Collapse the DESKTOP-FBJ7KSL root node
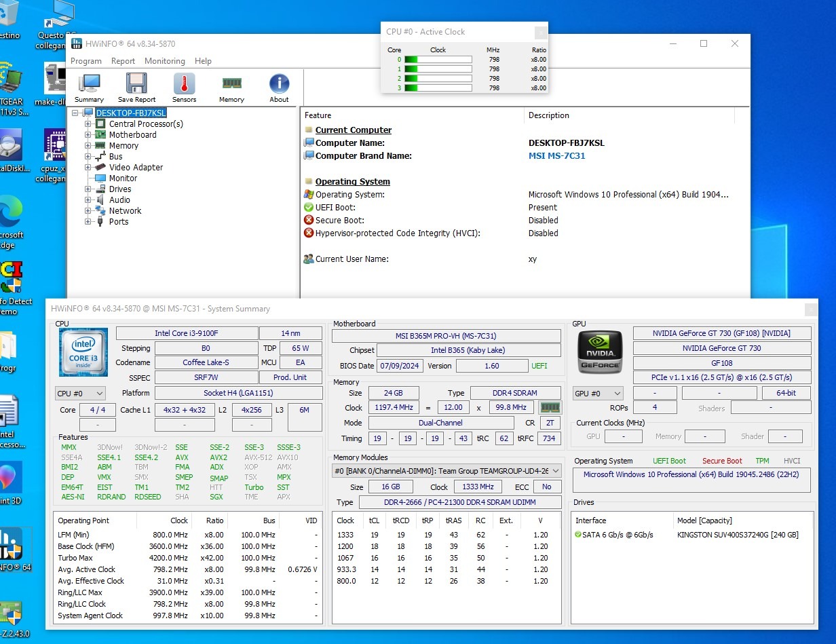The height and width of the screenshot is (644, 836). 75,113
